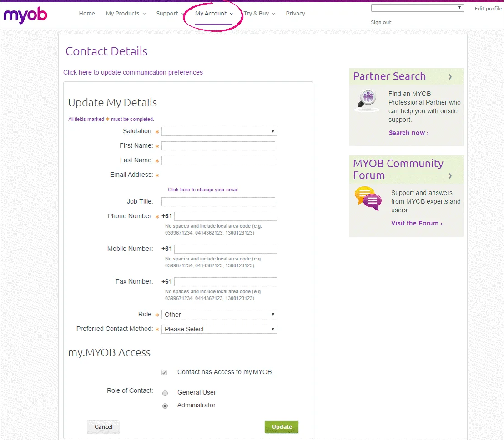Click the myob logo
This screenshot has width=504, height=440.
tap(25, 15)
